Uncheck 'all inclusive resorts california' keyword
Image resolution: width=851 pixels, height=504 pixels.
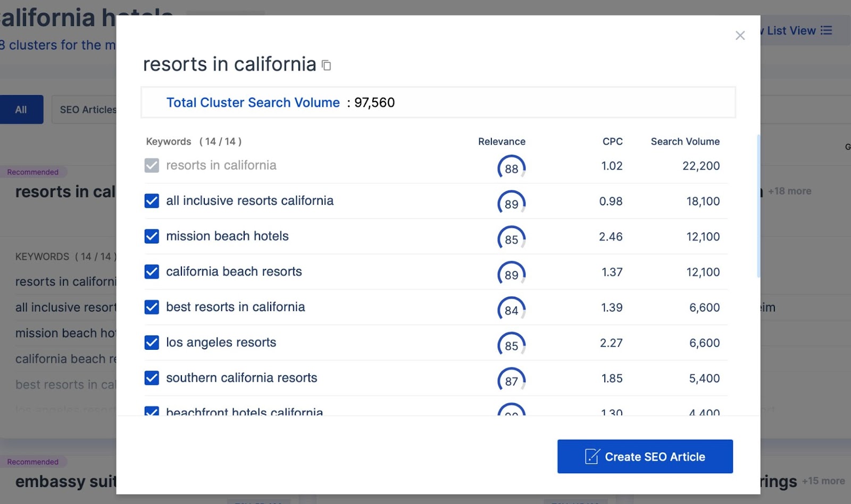(152, 201)
